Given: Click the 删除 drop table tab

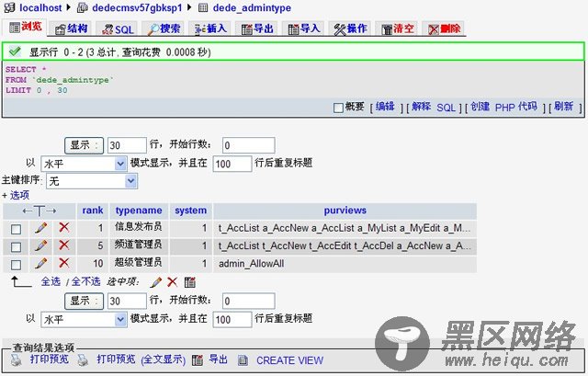Looking at the screenshot, I should tap(444, 28).
